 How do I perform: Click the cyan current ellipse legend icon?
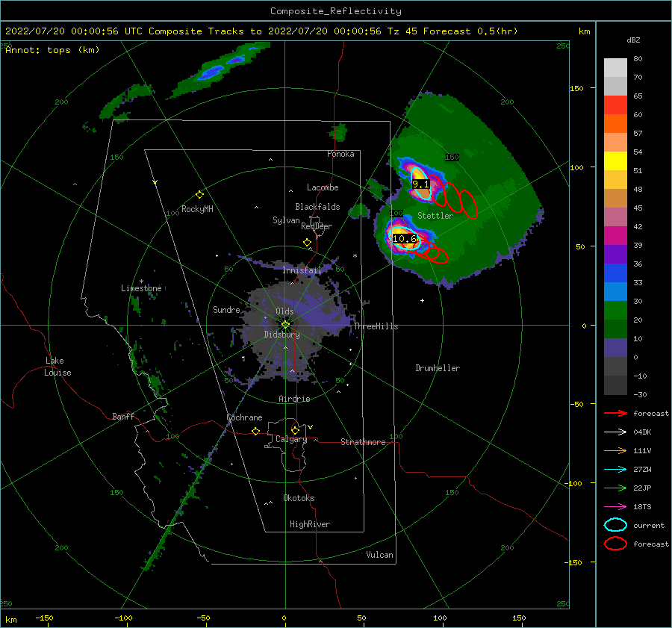coord(615,525)
